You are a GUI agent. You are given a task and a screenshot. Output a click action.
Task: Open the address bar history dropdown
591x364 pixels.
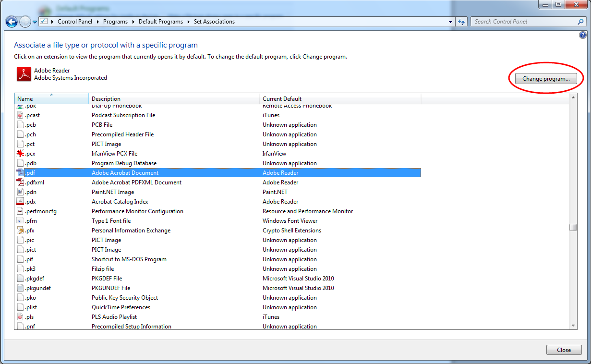click(450, 22)
